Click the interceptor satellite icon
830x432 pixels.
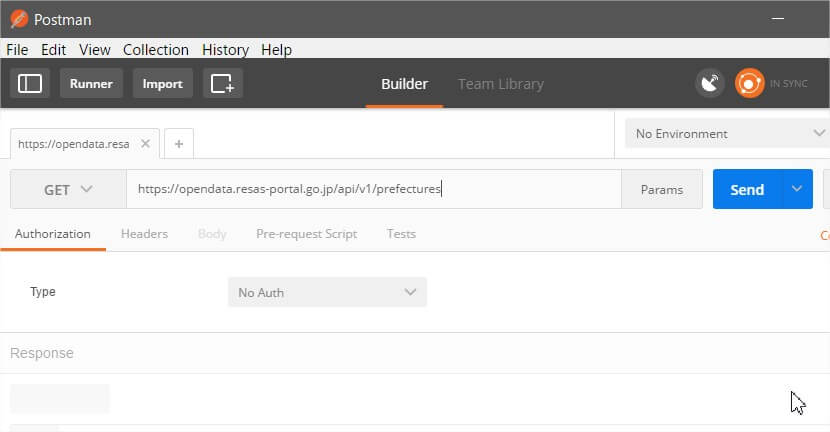[709, 83]
